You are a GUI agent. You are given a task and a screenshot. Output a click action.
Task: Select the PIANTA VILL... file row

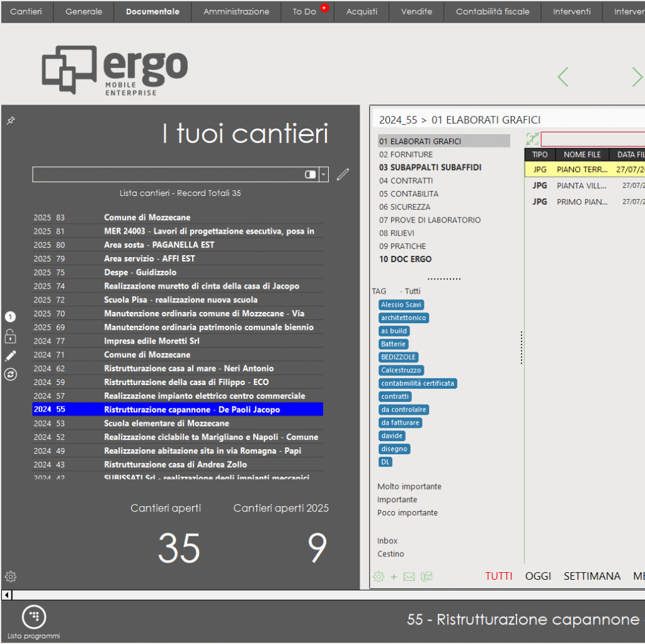pos(585,186)
